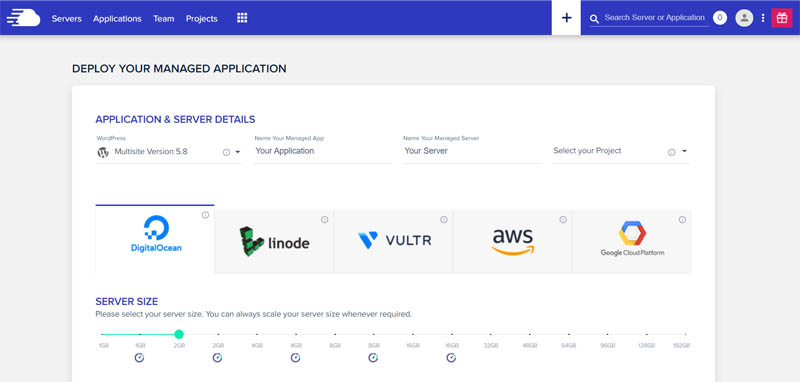
Task: Click the plus add button
Action: tap(566, 18)
